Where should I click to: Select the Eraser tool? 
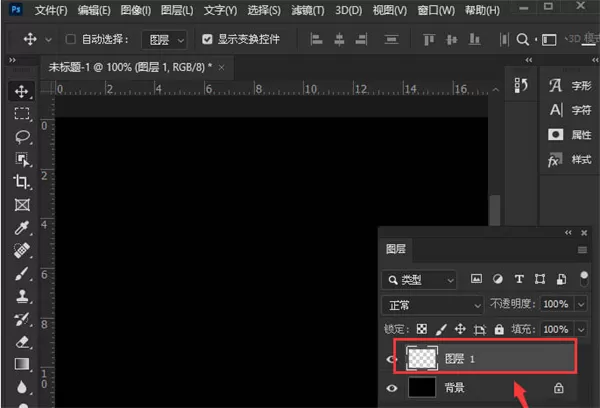(22, 342)
